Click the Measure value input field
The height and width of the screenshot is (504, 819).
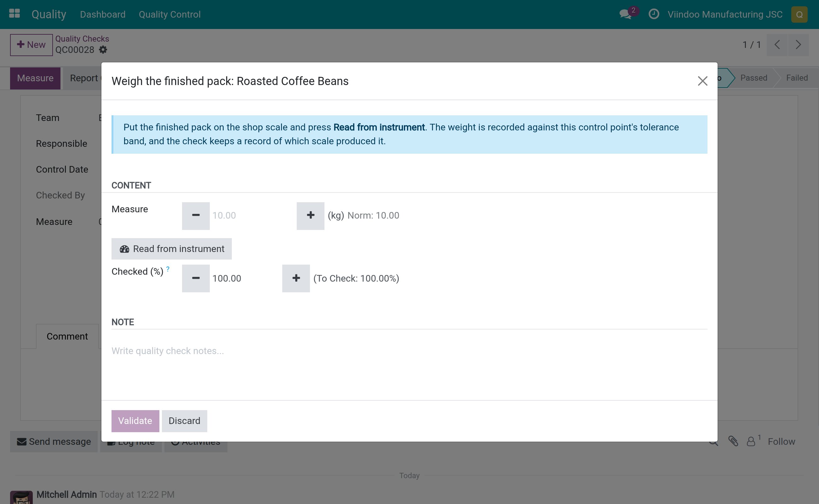point(253,216)
